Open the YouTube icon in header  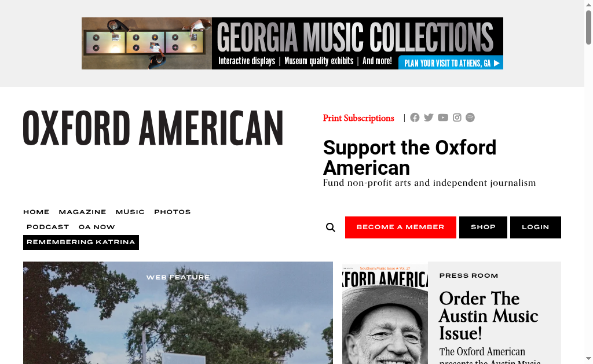click(x=443, y=117)
